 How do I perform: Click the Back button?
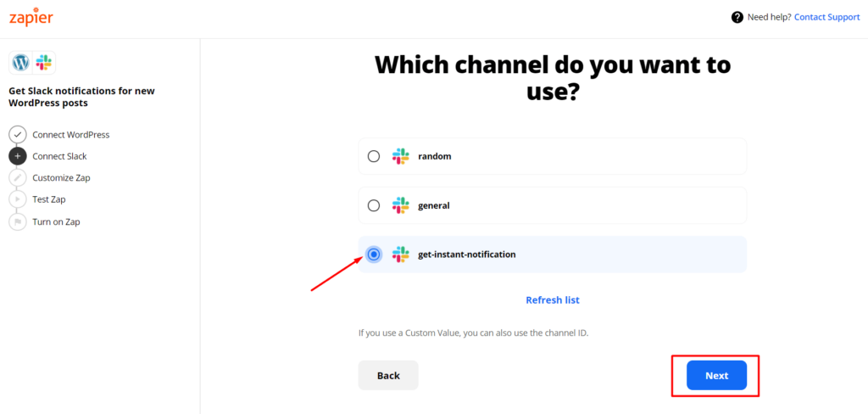click(388, 375)
